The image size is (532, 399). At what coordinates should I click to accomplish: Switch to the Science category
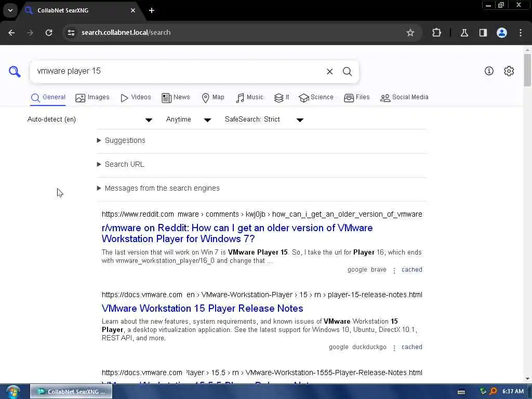coord(316,97)
